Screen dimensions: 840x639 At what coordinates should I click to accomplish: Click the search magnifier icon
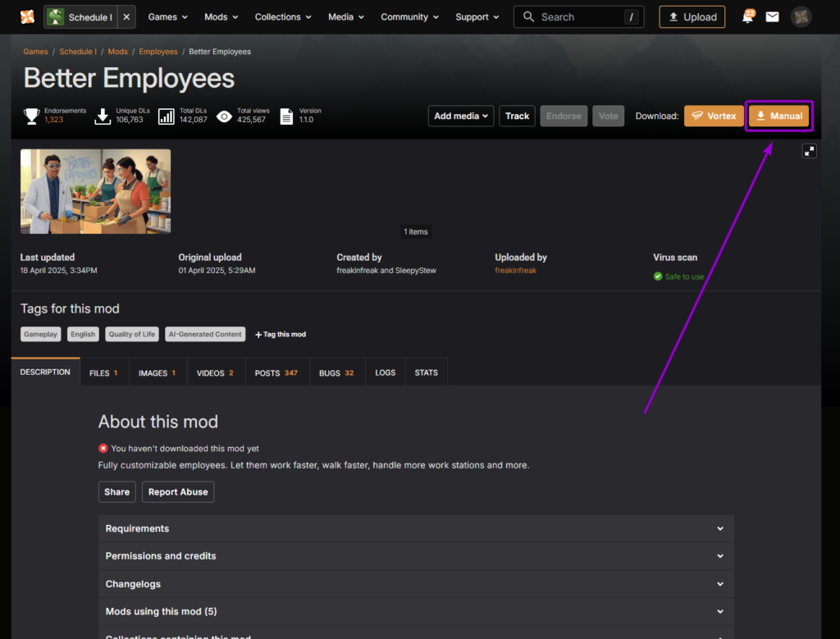(528, 16)
